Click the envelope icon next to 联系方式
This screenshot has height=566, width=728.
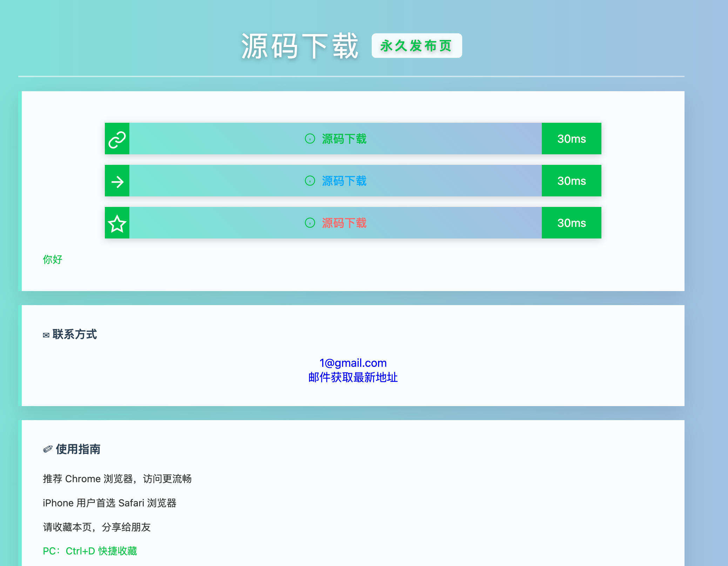point(46,335)
